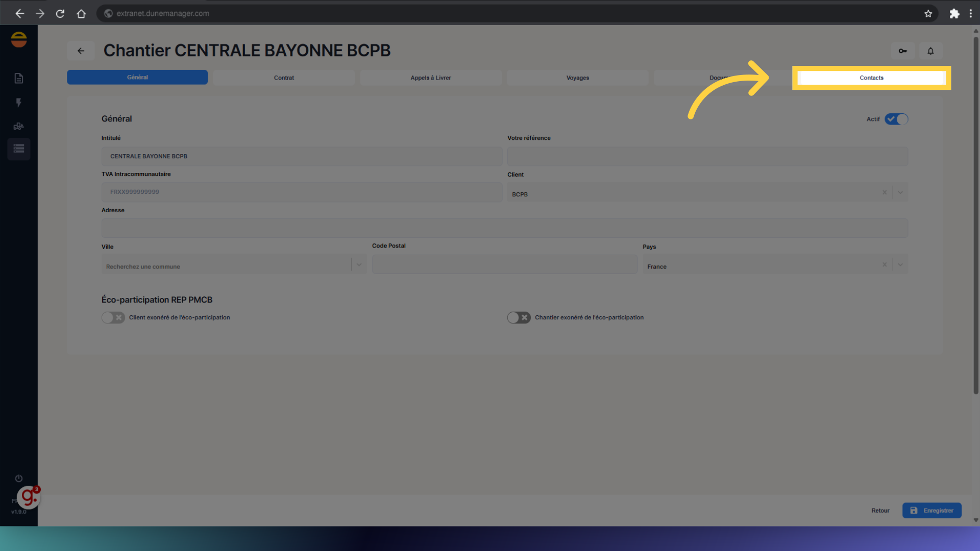Switch to the Appels à Livrer tab

pyautogui.click(x=430, y=78)
